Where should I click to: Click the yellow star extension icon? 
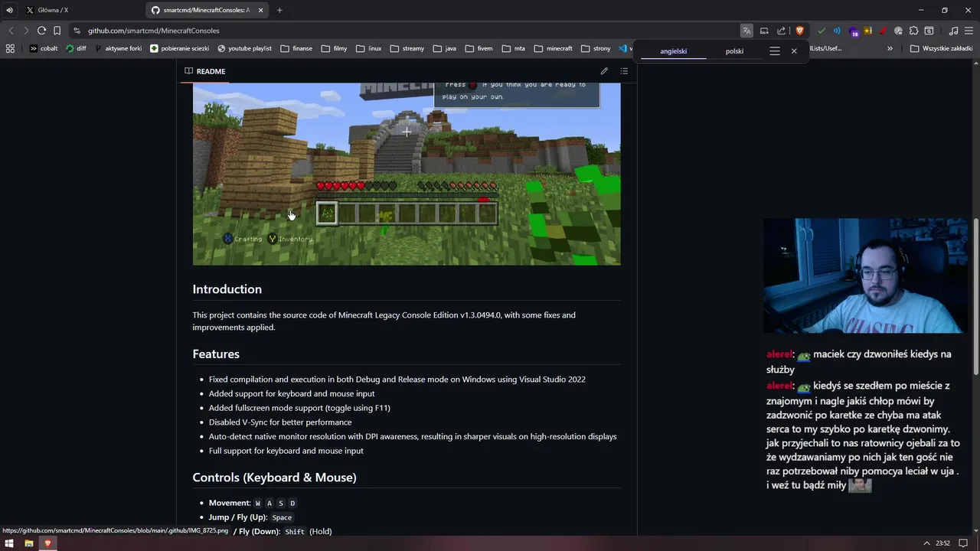pos(868,31)
